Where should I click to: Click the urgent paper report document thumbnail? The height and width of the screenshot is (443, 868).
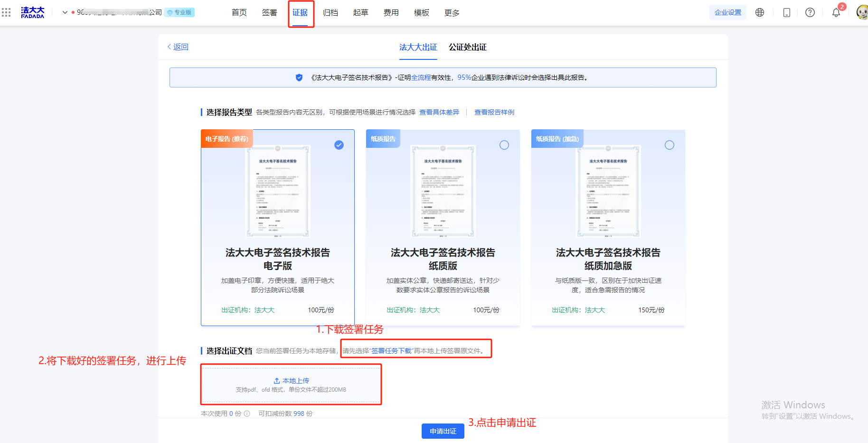[x=608, y=191]
